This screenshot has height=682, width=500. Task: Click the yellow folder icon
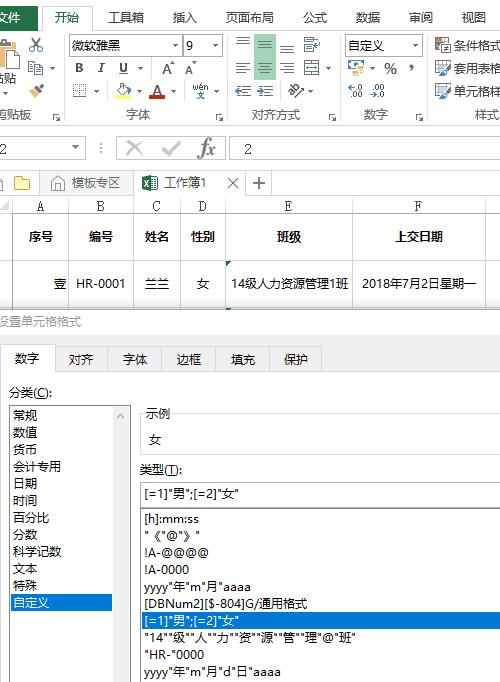point(22,183)
